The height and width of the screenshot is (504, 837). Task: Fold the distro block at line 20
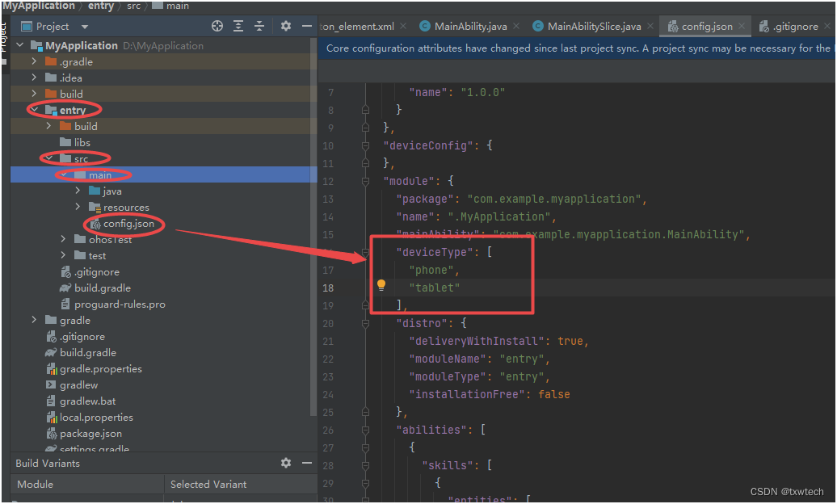(x=366, y=323)
